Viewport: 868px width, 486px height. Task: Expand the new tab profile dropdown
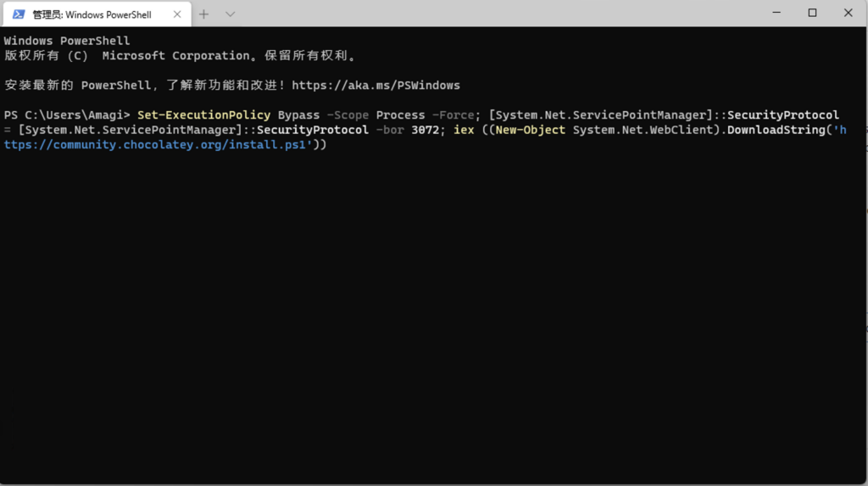point(231,14)
